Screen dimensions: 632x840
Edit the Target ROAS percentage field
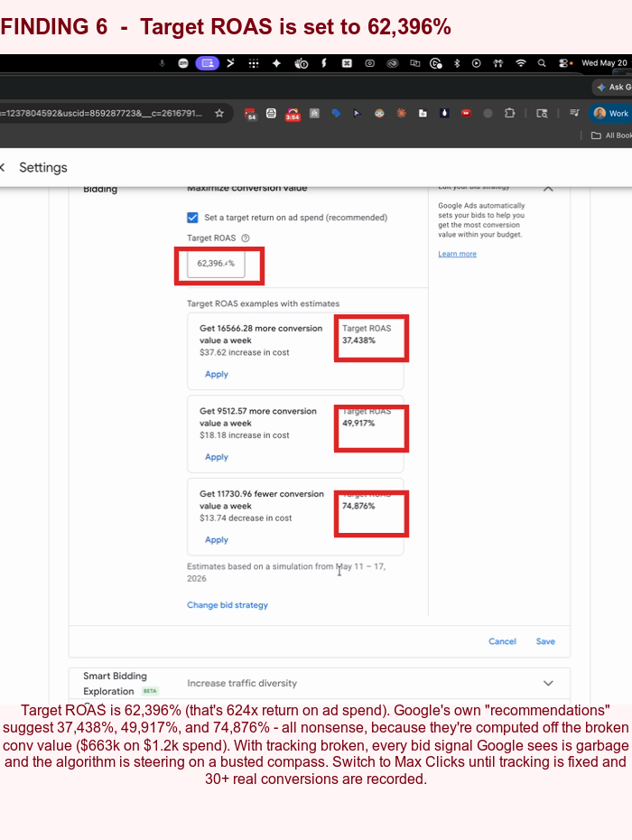pos(216,264)
